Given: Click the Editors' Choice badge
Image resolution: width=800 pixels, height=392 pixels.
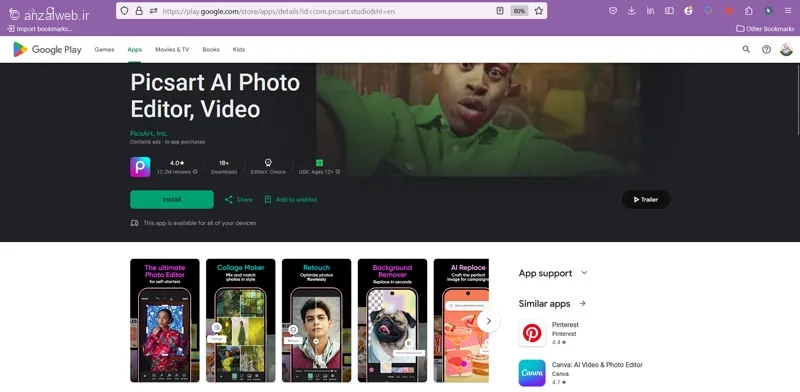Looking at the screenshot, I should coord(268,167).
